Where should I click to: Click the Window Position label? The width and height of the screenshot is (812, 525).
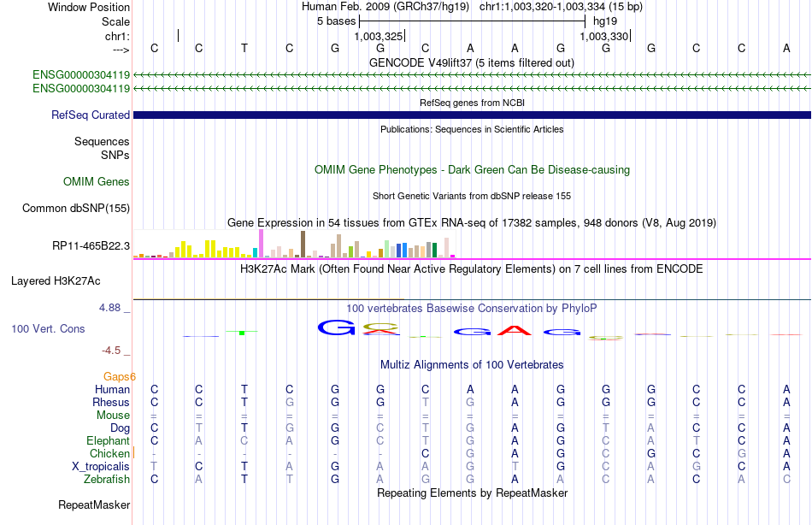(89, 7)
